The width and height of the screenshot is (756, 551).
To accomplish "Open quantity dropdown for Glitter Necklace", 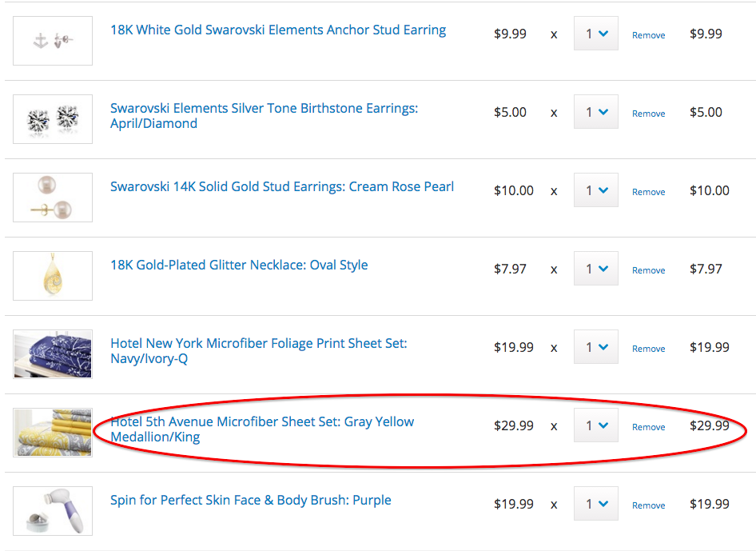I will (596, 270).
